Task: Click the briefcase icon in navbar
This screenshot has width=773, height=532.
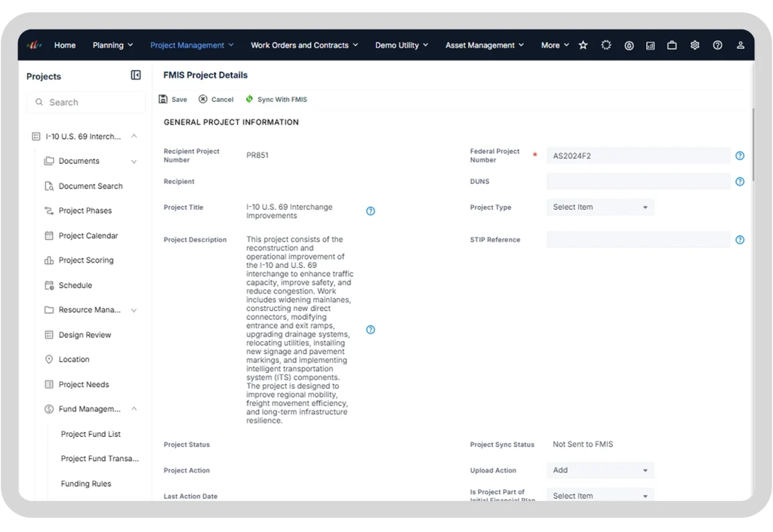Action: 672,45
